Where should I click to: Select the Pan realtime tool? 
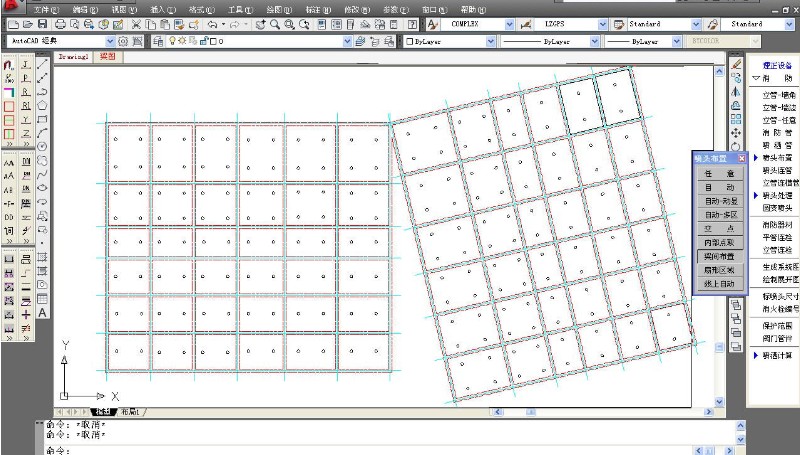261,24
